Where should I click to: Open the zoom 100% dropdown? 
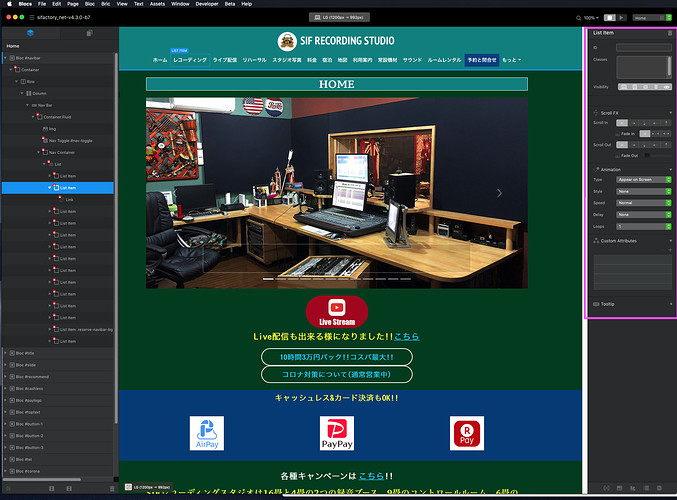(591, 18)
